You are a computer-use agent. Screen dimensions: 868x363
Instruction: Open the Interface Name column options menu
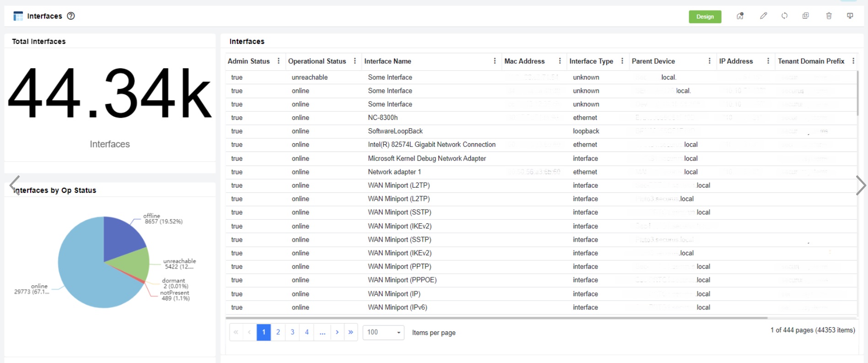(495, 61)
